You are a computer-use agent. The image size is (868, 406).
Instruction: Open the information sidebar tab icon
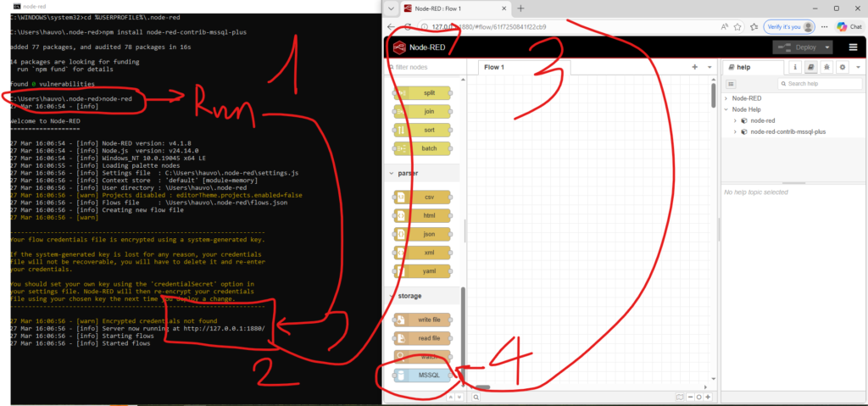pos(795,67)
